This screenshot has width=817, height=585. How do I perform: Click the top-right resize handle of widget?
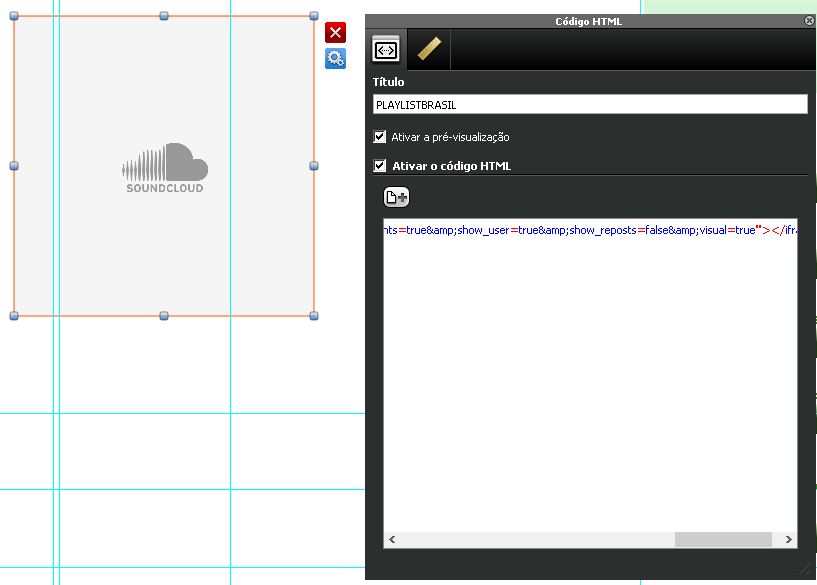point(314,16)
